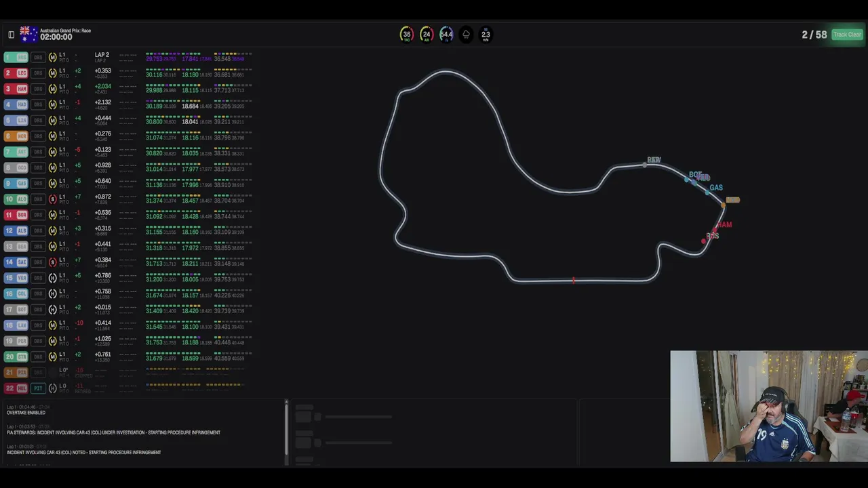Click LEC gap value +0.353
This screenshot has width=868, height=488.
pyautogui.click(x=103, y=70)
